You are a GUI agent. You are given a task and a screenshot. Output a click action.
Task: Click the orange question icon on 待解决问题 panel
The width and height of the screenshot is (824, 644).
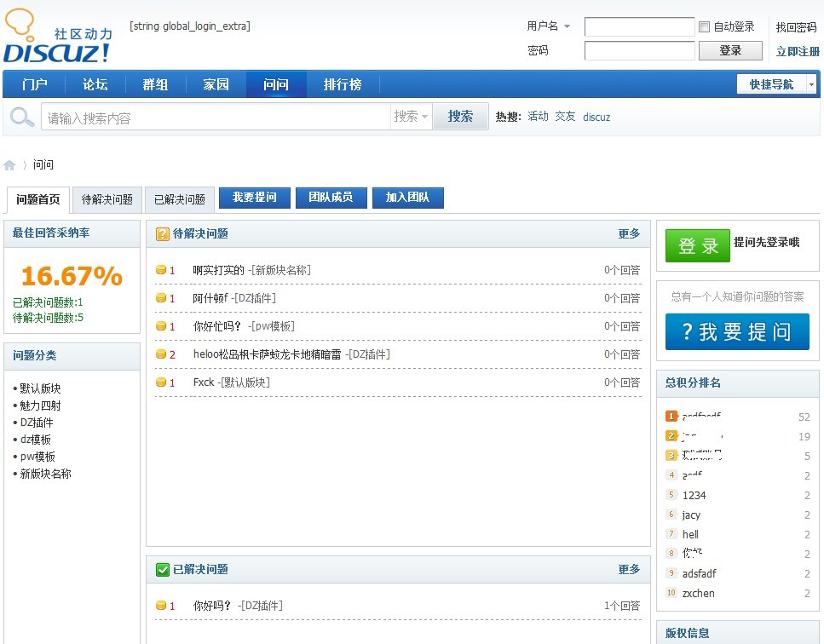162,233
